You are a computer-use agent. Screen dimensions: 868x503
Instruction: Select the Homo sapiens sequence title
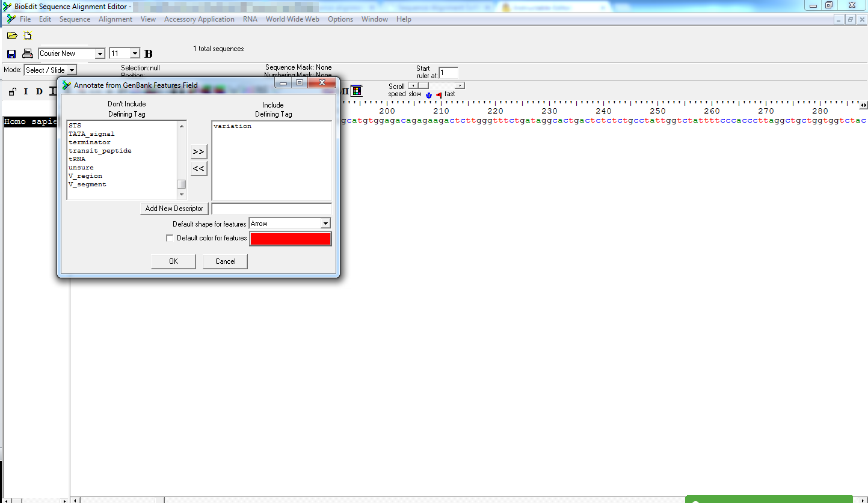click(31, 121)
